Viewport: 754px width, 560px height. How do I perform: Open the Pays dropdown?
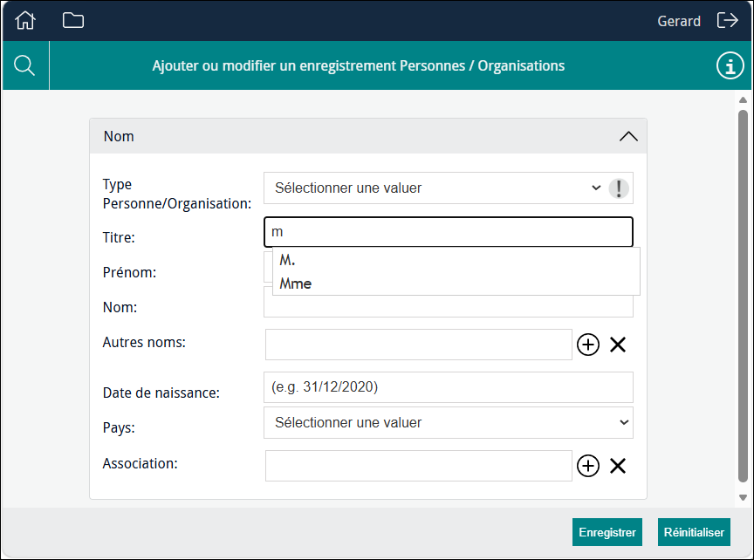[x=449, y=422]
